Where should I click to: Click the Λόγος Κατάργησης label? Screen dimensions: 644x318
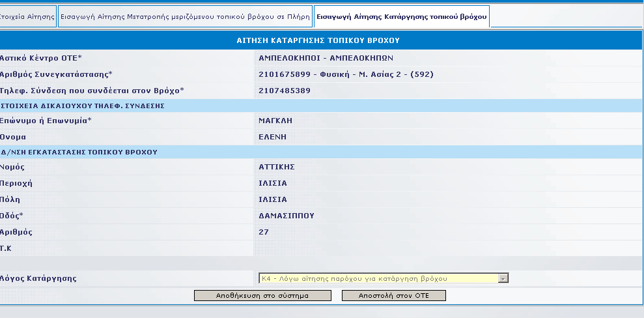pyautogui.click(x=38, y=278)
